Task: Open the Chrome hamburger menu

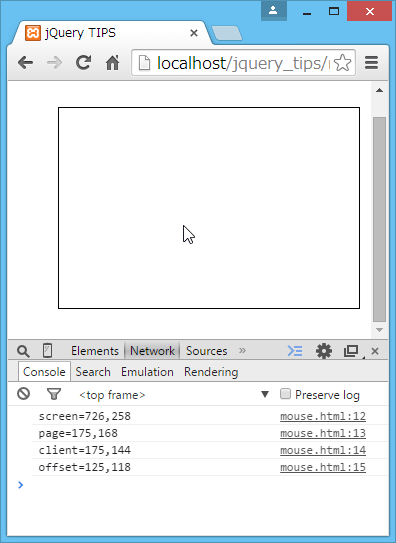Action: 371,63
